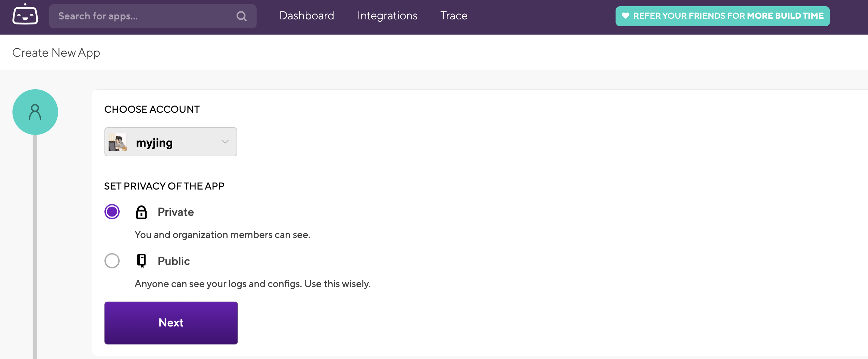Click the padlock icon beside Private

pyautogui.click(x=141, y=212)
